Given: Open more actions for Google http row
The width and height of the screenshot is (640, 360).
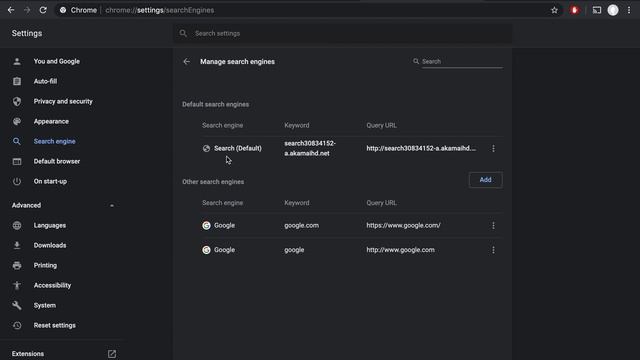Looking at the screenshot, I should [x=493, y=250].
